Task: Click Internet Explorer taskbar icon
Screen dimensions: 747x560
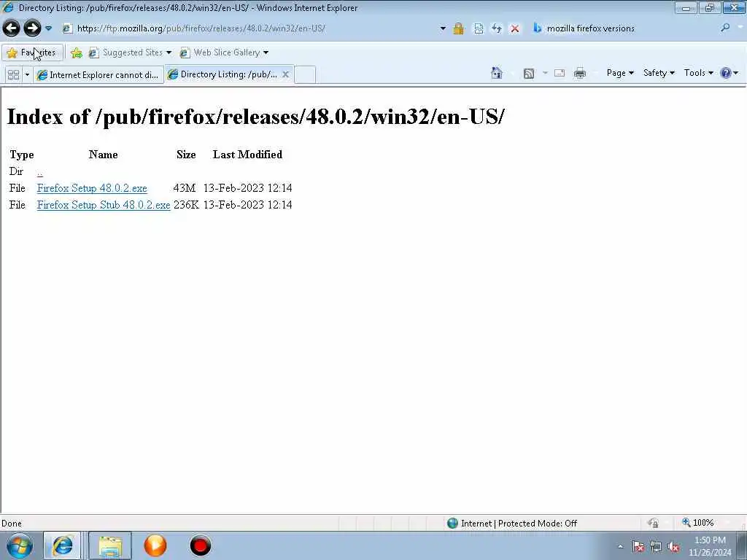Action: [x=63, y=545]
